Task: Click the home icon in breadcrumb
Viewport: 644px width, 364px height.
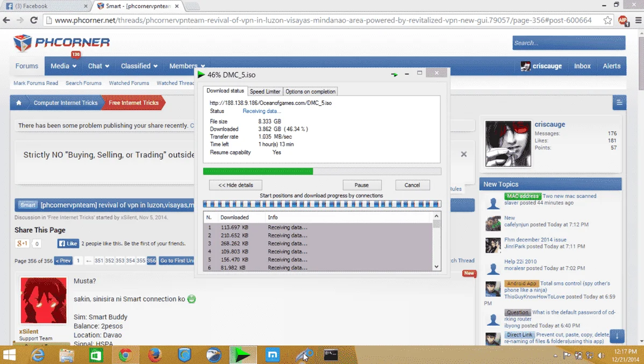Action: [18, 103]
